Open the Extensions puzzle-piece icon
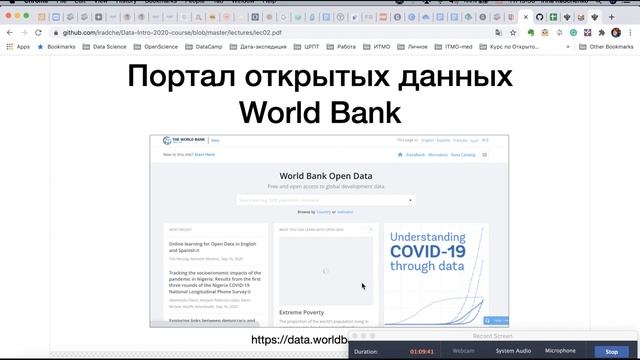Image resolution: width=640 pixels, height=360 pixels. click(602, 33)
